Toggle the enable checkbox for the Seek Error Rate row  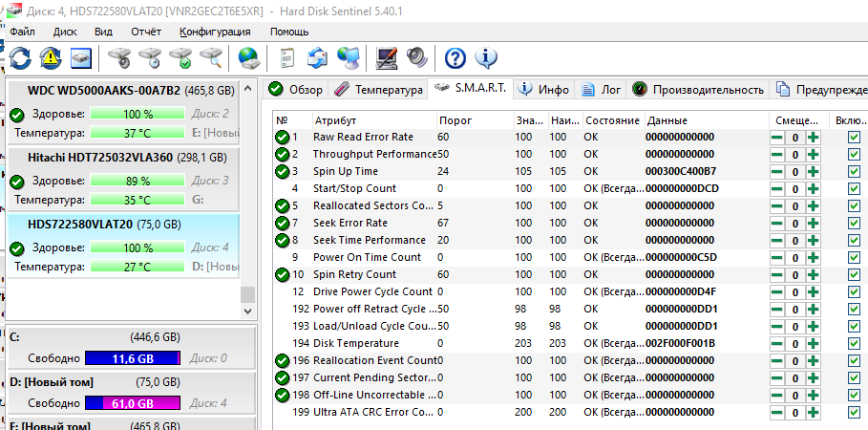855,224
